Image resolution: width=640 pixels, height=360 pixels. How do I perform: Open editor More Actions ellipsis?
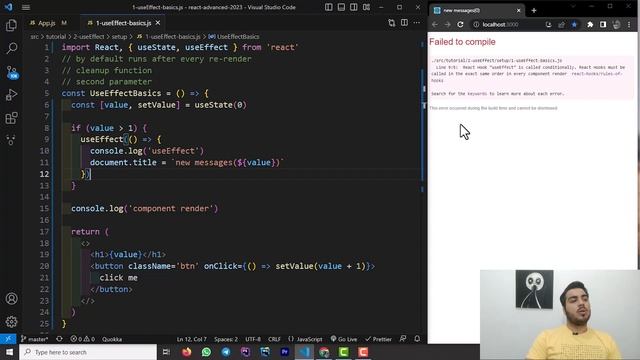click(x=417, y=23)
